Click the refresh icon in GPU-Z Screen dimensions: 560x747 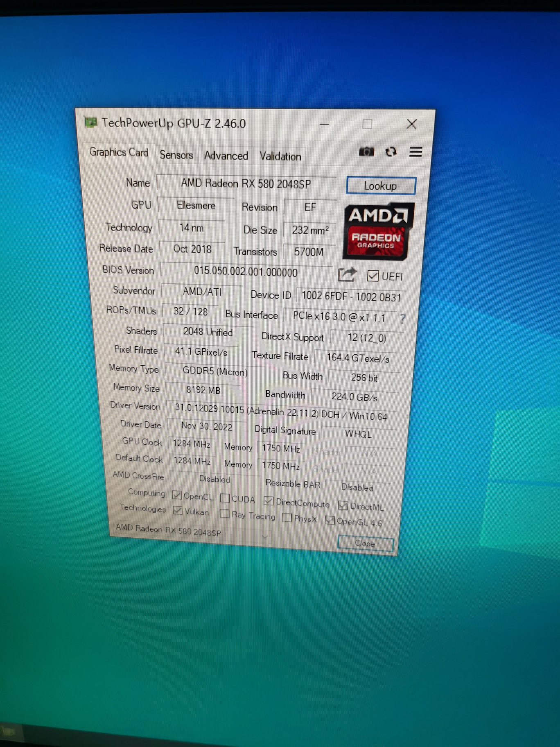(391, 152)
